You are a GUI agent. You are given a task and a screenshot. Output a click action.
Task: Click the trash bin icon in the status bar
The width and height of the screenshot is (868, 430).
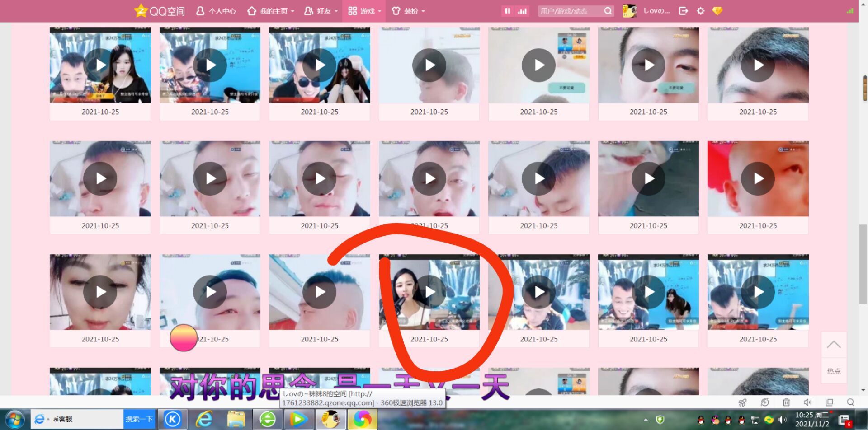pos(786,402)
